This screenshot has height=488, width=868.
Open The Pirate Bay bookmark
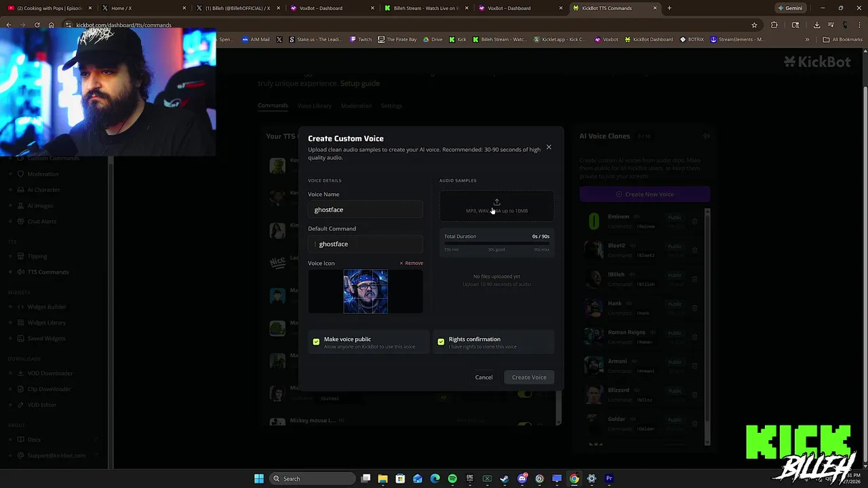point(397,39)
